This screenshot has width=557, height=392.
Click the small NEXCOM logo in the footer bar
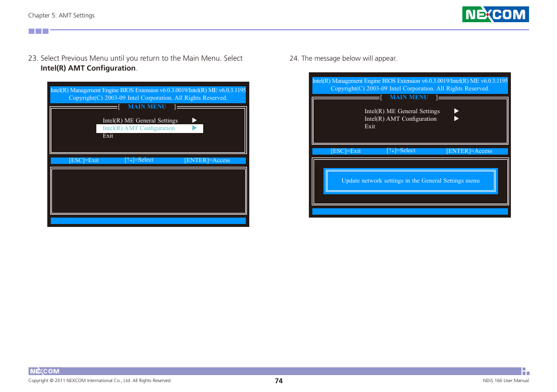click(x=44, y=371)
